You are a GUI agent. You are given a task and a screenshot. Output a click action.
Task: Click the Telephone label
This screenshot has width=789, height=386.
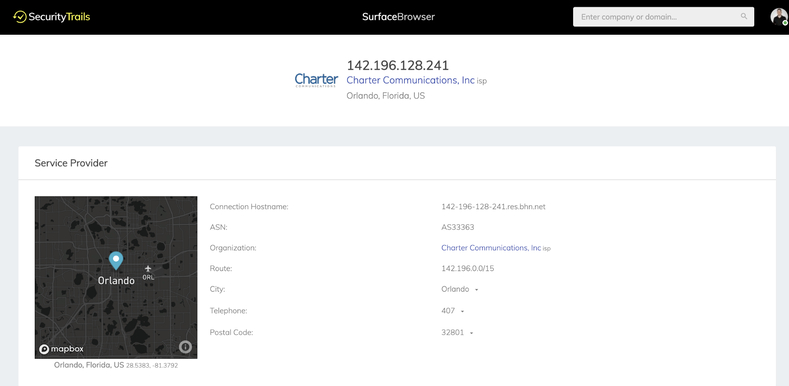pyautogui.click(x=228, y=311)
